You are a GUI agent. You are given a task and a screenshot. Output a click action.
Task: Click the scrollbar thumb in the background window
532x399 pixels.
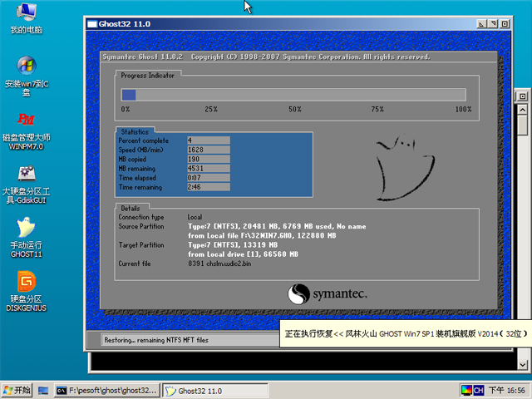pyautogui.click(x=523, y=125)
